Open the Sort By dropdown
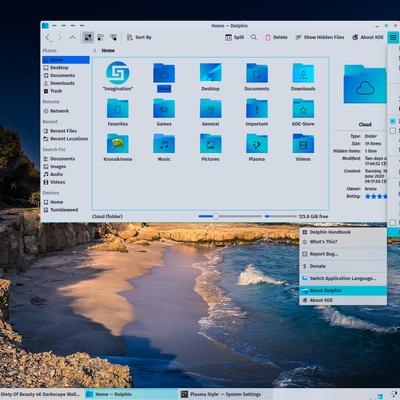This screenshot has height=400, width=400. [x=139, y=37]
